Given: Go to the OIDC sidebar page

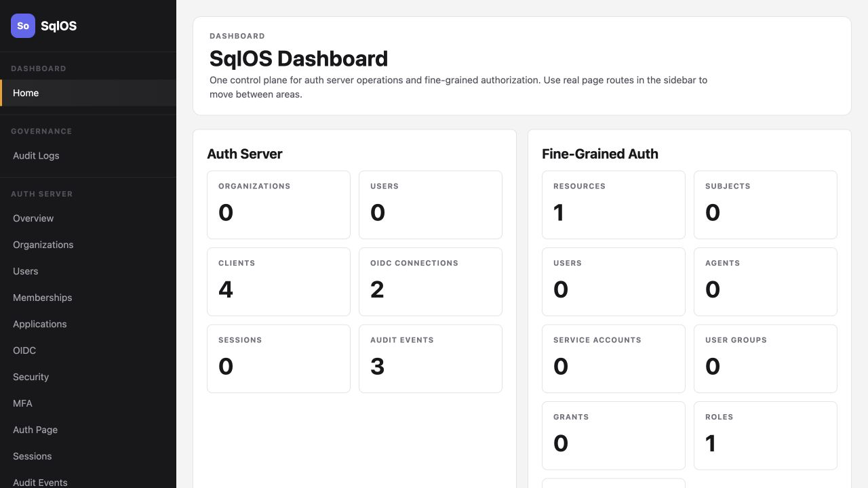Looking at the screenshot, I should tap(88, 350).
